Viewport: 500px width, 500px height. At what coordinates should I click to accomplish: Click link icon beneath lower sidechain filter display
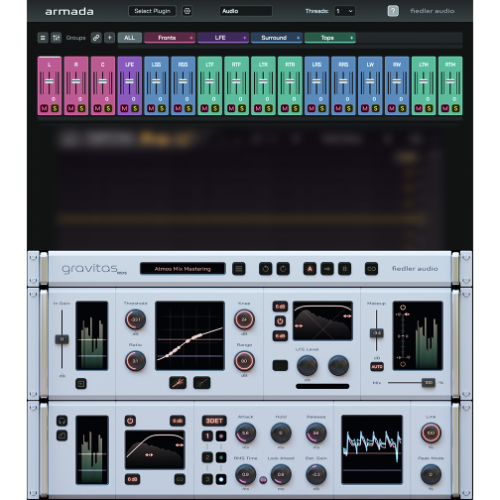coord(180,479)
